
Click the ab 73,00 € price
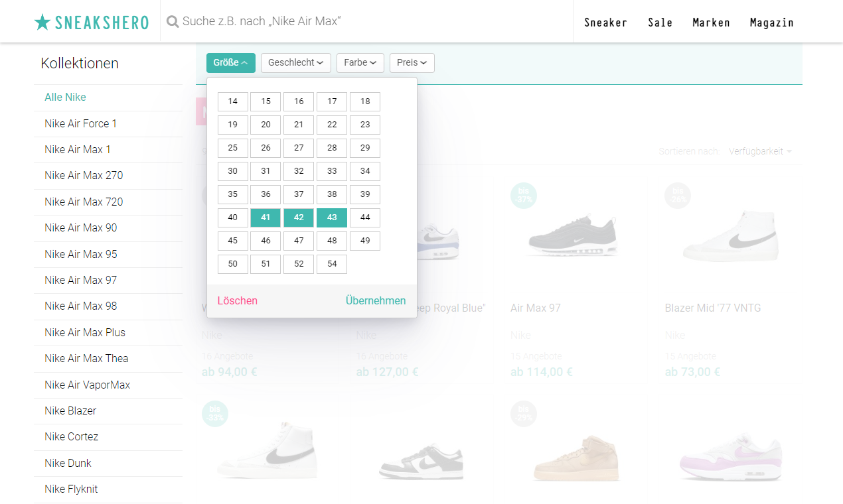tap(692, 372)
